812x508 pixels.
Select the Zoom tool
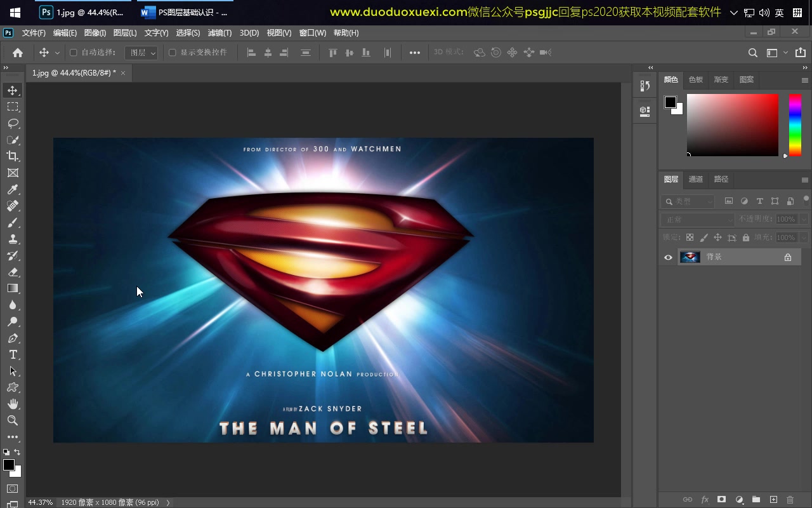[x=13, y=420]
